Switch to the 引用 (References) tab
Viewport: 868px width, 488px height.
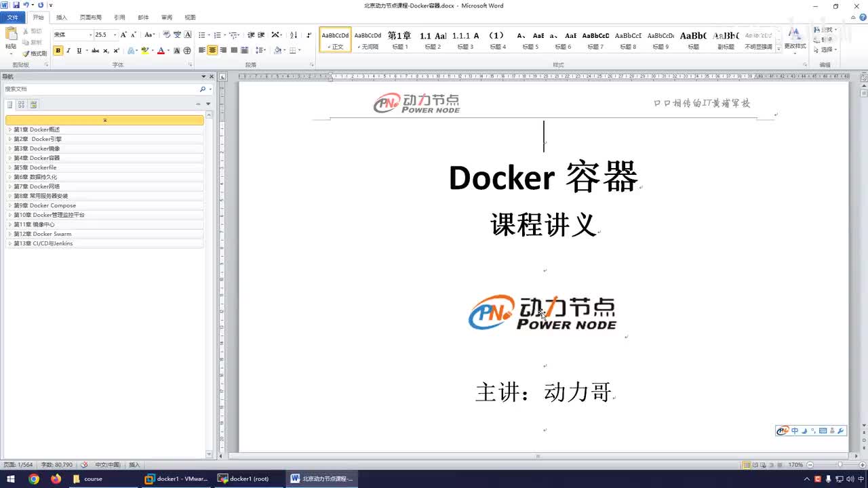[x=119, y=17]
